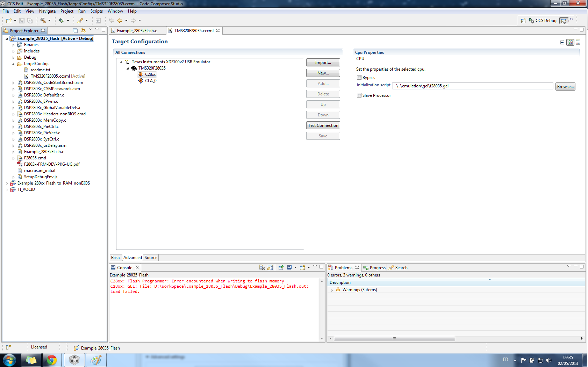Switch to the Source tab
Viewport: 588px width, 367px height.
click(x=151, y=258)
